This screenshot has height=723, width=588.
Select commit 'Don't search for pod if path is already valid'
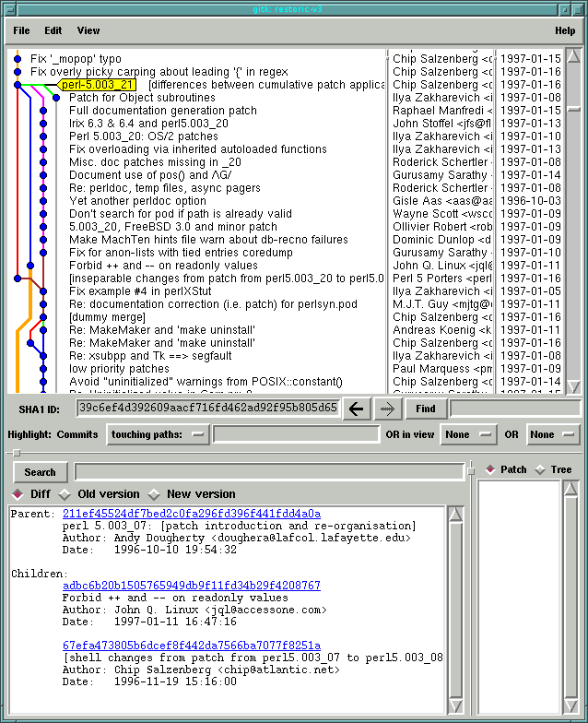pyautogui.click(x=181, y=214)
